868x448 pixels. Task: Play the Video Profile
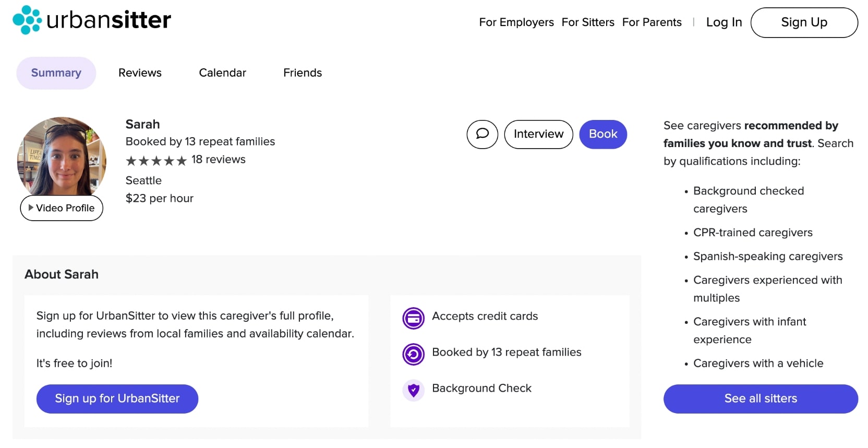[62, 208]
